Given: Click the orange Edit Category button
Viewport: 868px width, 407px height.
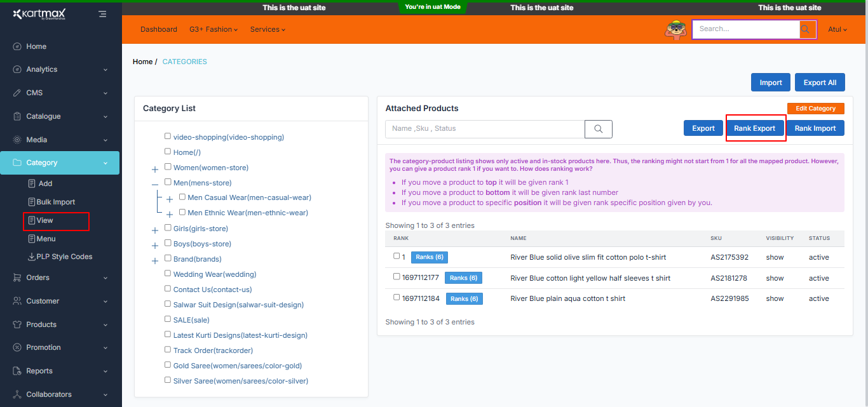Looking at the screenshot, I should click(815, 109).
